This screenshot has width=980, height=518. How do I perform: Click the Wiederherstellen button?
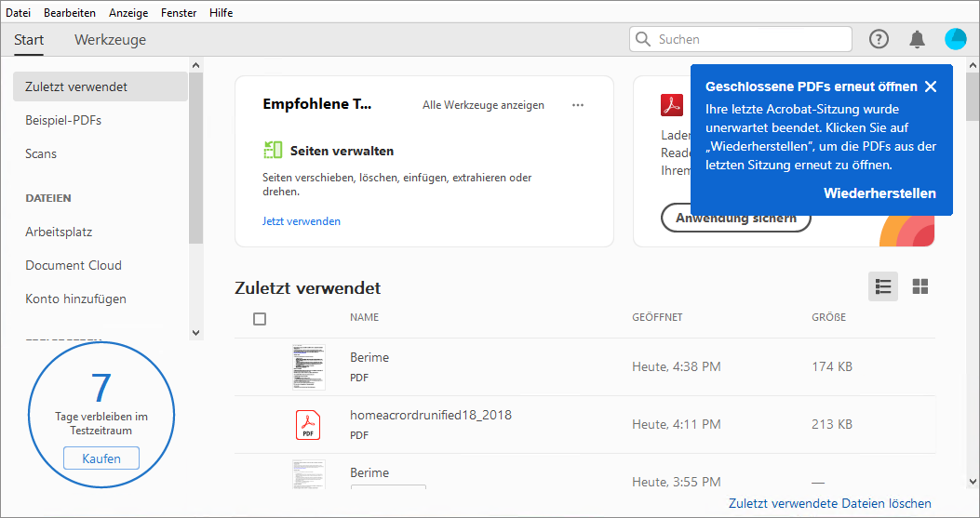click(879, 193)
